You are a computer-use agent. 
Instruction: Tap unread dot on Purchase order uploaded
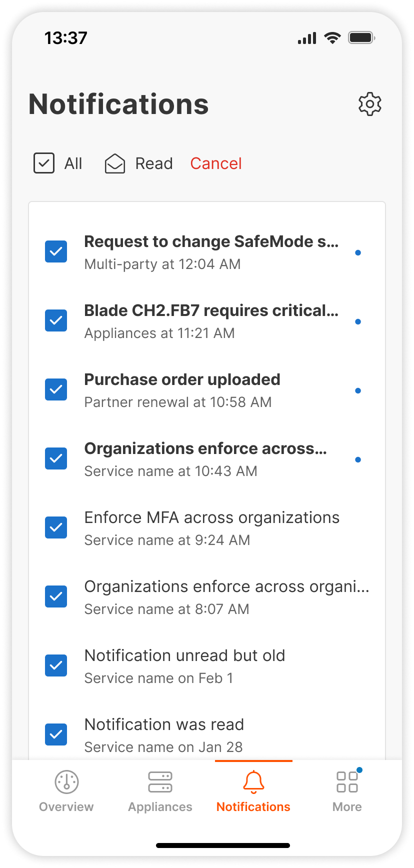coord(358,391)
